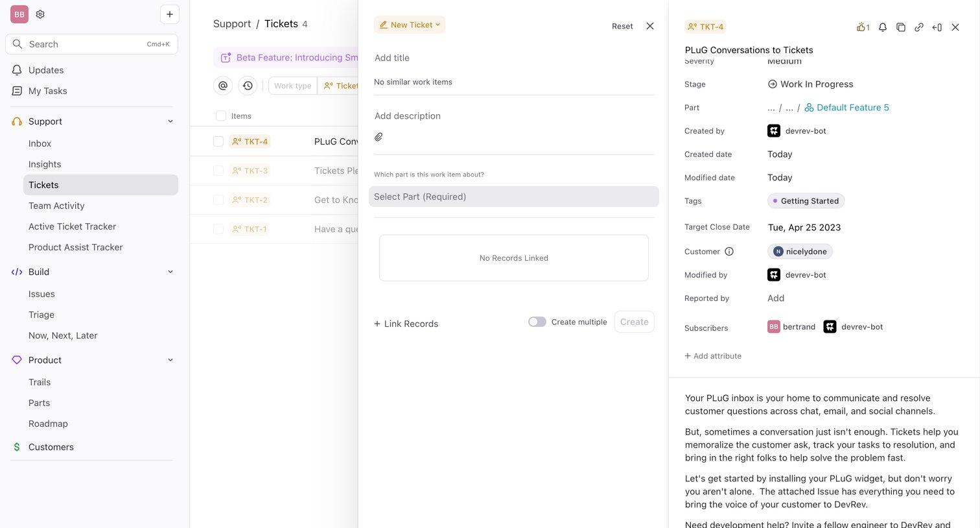Close the New Ticket form
Screen dimensions: 980x528
[x=650, y=26]
